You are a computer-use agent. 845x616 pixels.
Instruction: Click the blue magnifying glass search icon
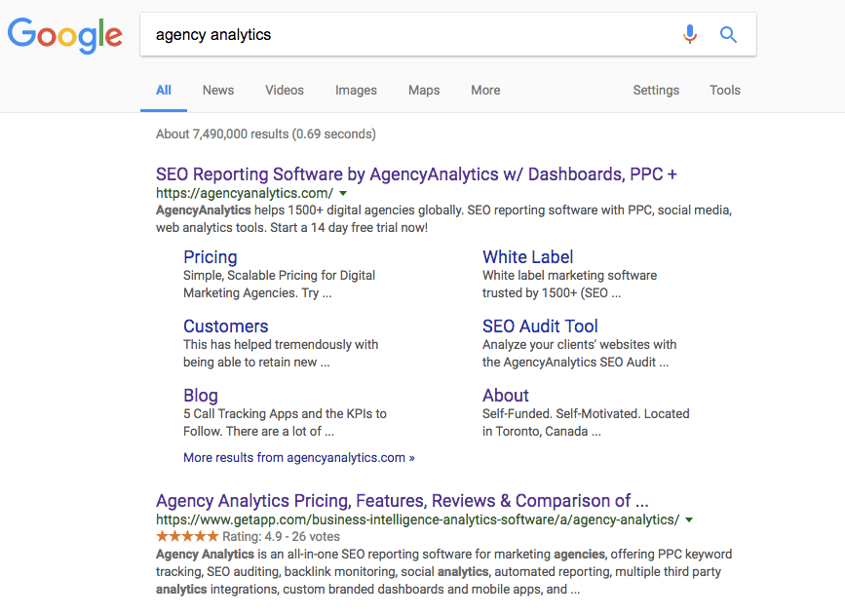click(728, 34)
